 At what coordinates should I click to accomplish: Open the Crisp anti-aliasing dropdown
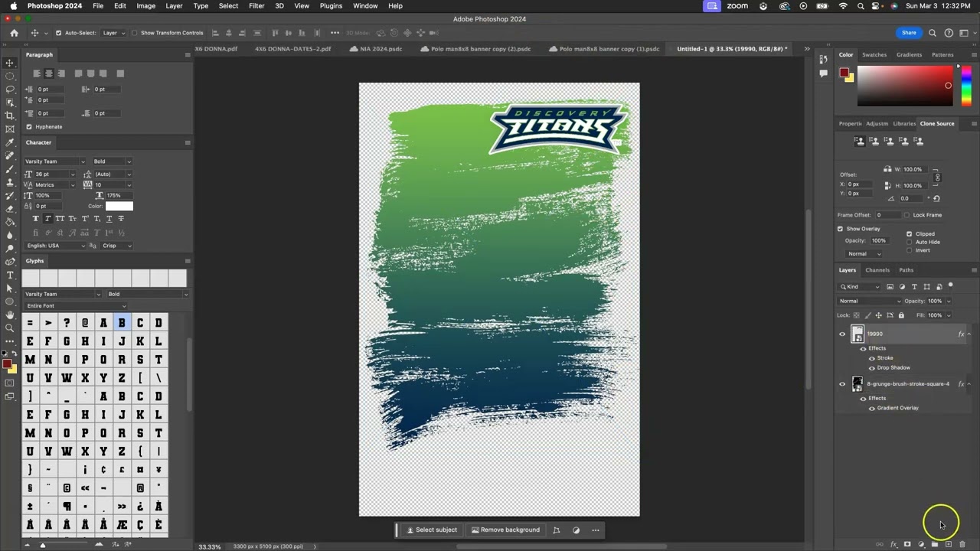116,246
